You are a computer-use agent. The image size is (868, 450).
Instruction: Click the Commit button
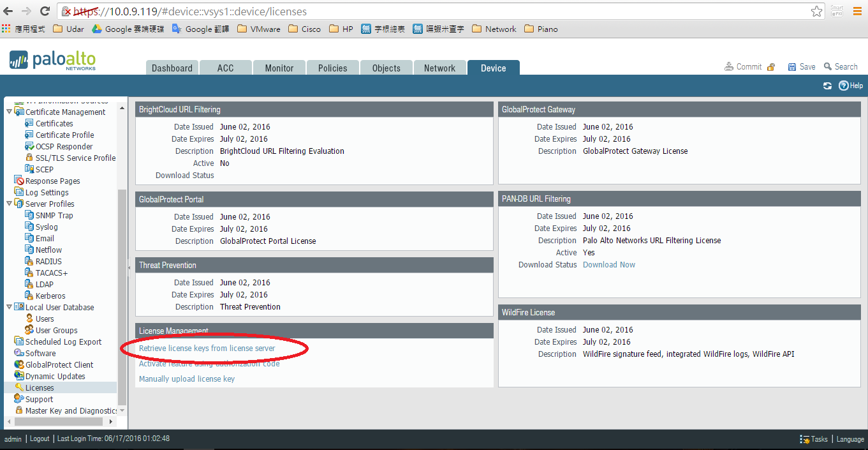(x=743, y=67)
